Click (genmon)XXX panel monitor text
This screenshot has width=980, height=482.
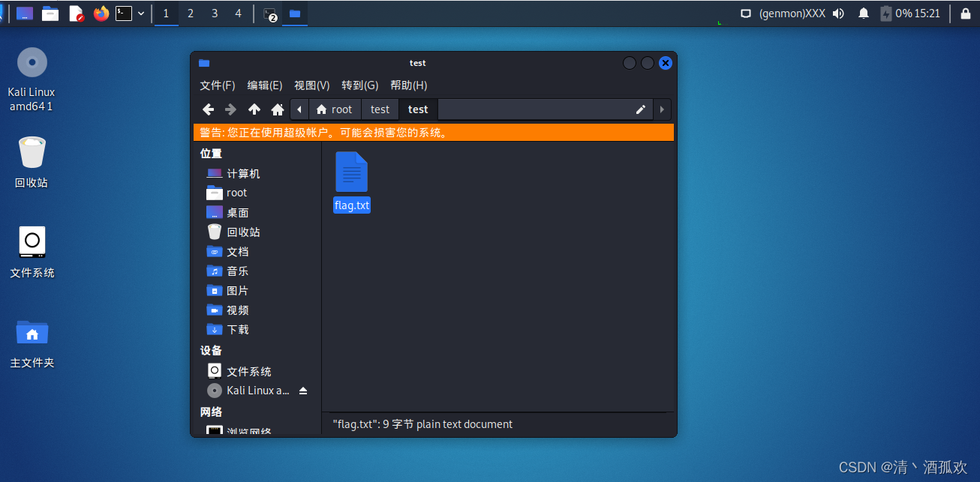[792, 13]
